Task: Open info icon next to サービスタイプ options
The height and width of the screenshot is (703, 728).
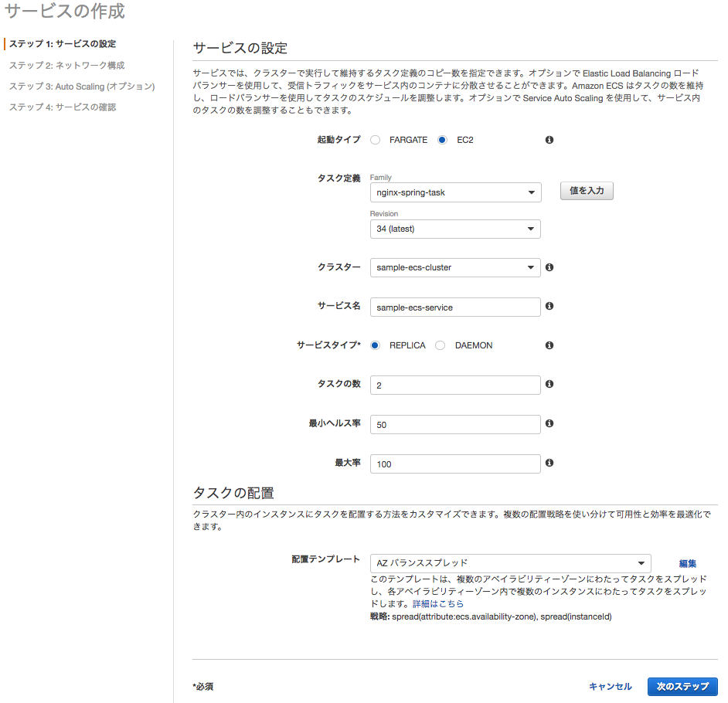Action: tap(549, 345)
